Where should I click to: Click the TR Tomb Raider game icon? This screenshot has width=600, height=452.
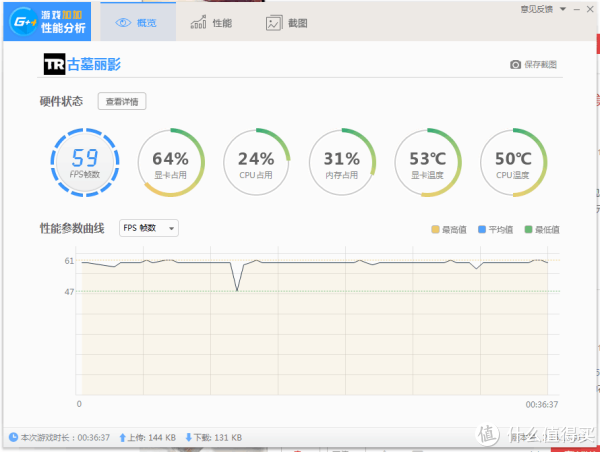tap(54, 64)
